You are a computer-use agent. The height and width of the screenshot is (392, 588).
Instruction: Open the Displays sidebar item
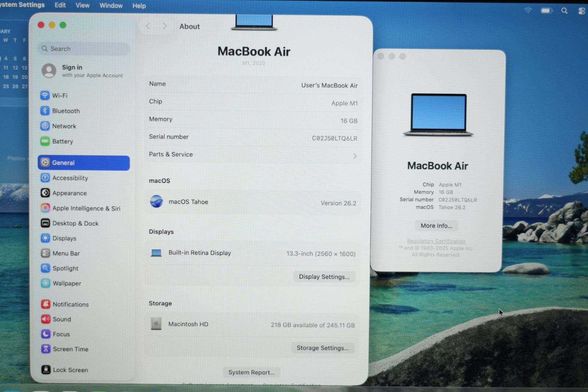click(x=64, y=238)
